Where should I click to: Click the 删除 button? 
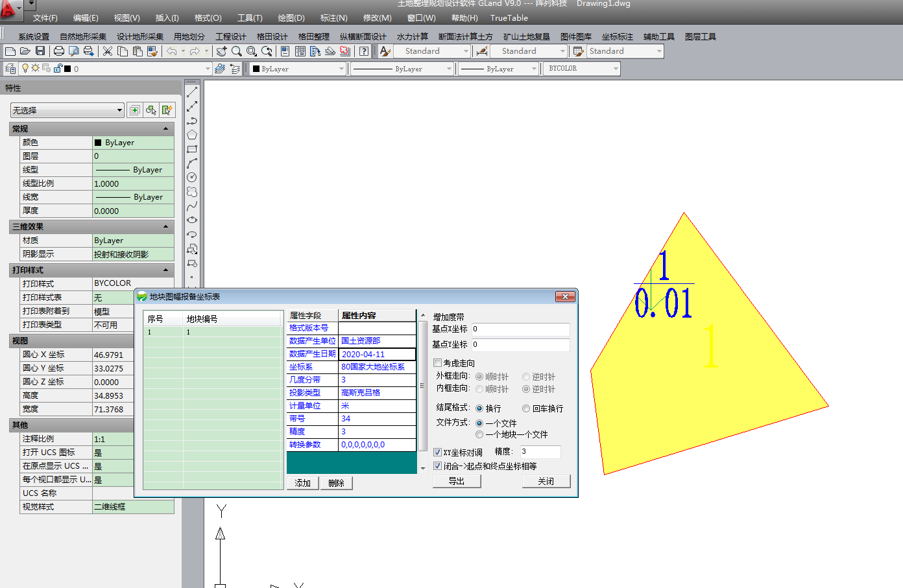click(x=336, y=483)
